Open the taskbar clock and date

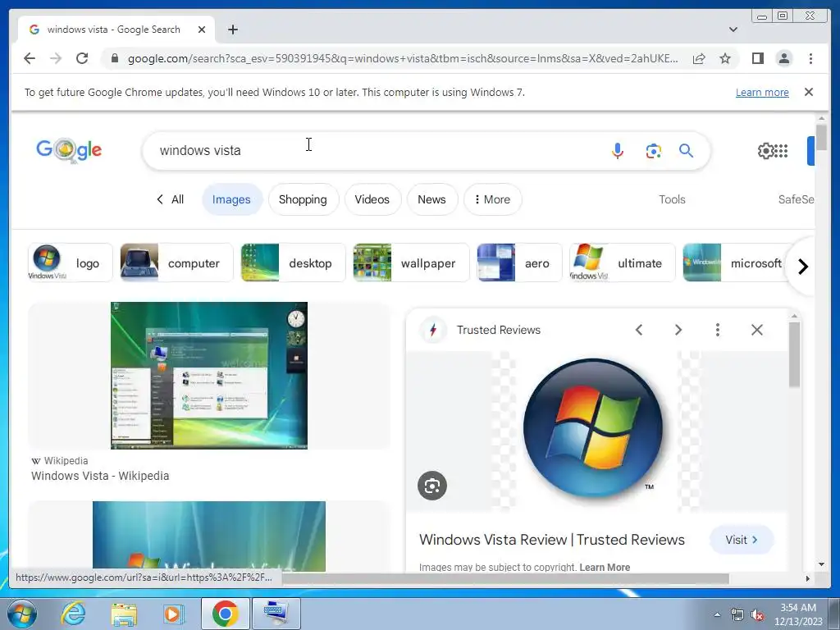797,614
